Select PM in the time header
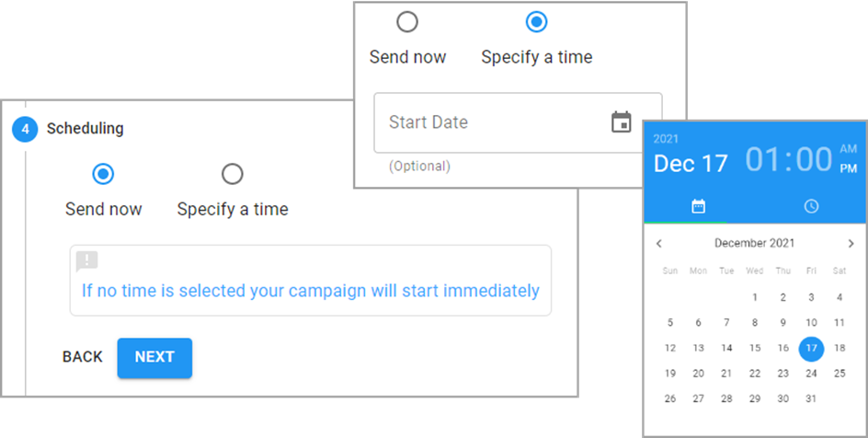 [848, 169]
